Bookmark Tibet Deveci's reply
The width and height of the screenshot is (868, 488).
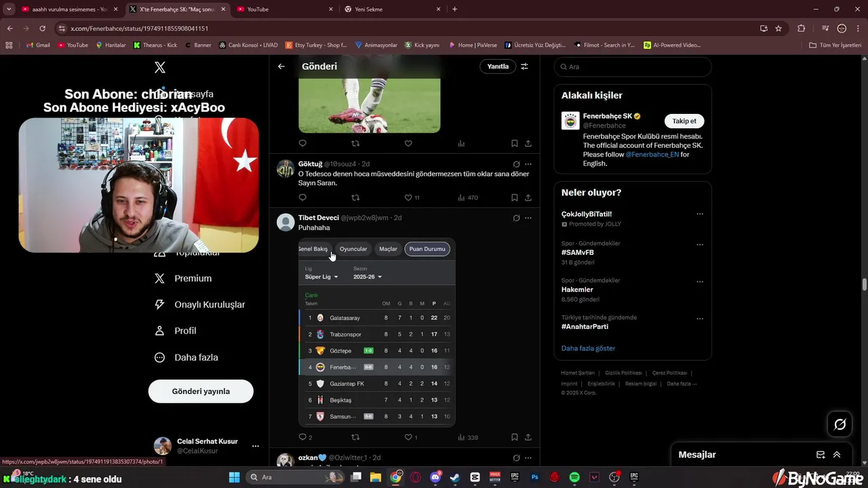pyautogui.click(x=515, y=437)
